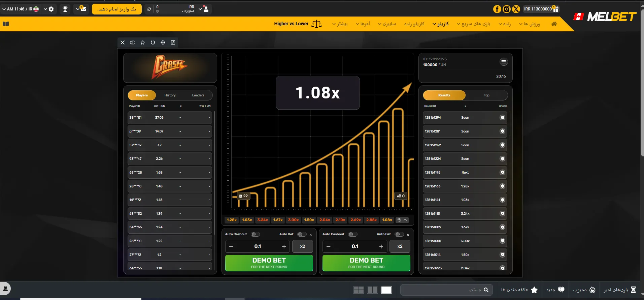Open game in new window icon

coord(173,42)
